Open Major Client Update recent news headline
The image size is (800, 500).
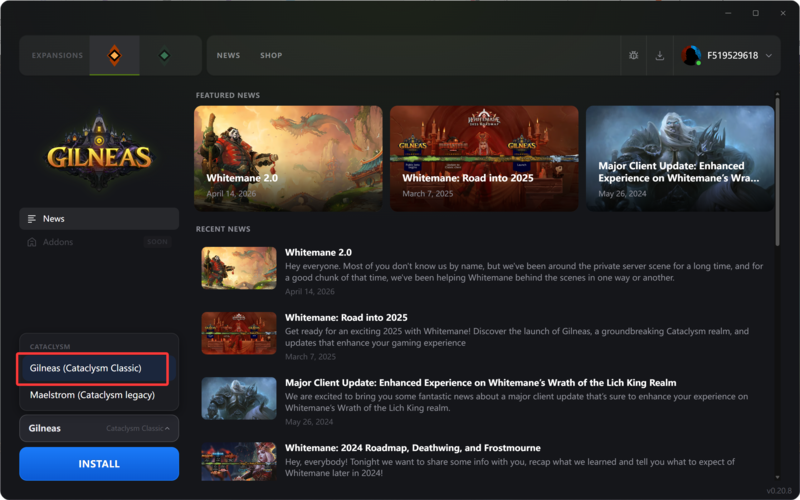coord(481,383)
